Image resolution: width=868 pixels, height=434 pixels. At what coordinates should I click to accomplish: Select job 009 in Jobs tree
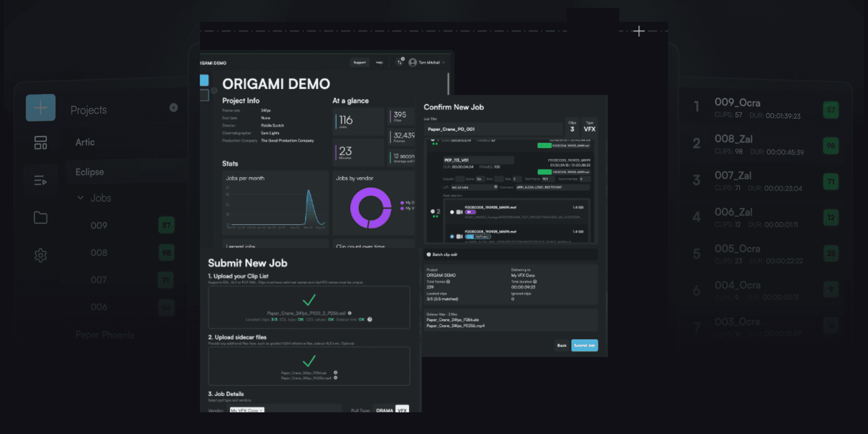tap(99, 226)
